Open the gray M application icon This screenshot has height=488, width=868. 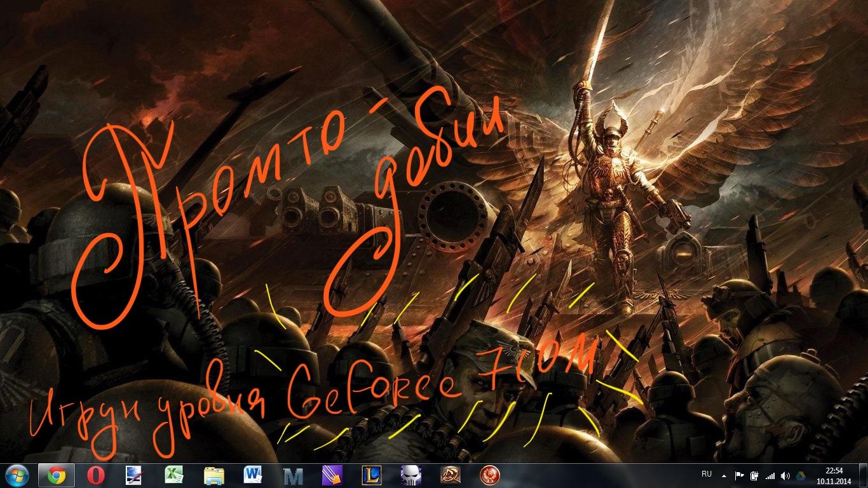pos(292,475)
